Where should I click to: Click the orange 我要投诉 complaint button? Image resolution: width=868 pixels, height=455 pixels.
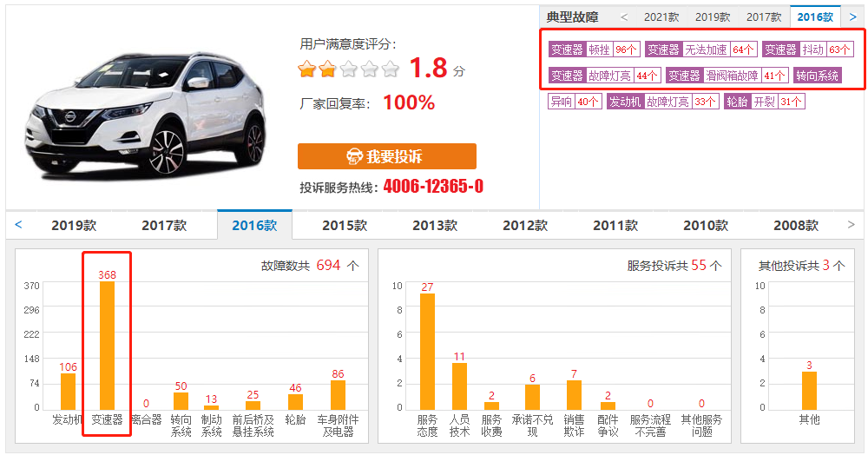coord(386,156)
